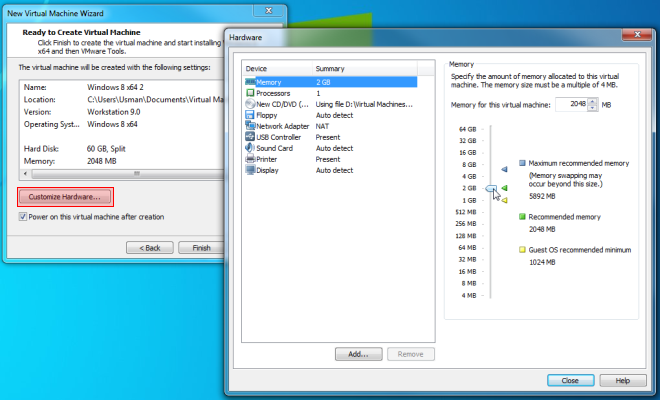
Task: Click the memory slider thumb at 2 GB
Action: (491, 188)
